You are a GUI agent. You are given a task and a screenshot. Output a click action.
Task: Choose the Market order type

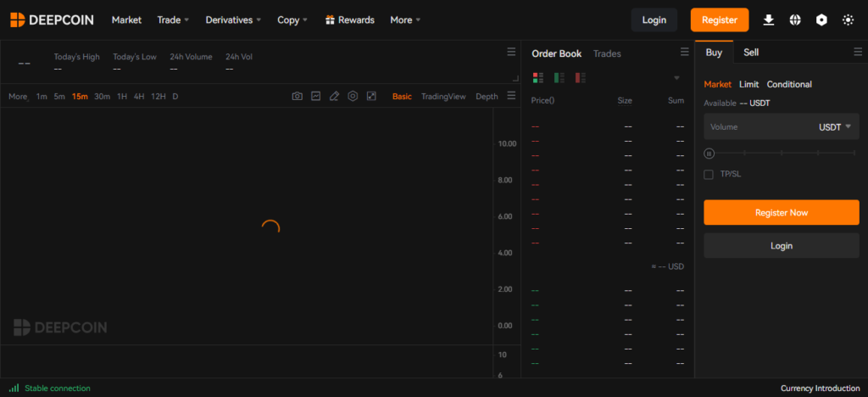tap(717, 84)
